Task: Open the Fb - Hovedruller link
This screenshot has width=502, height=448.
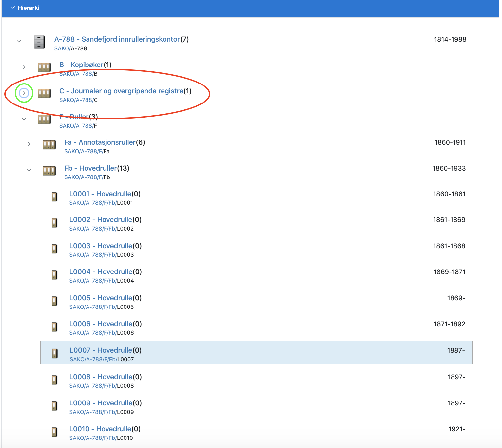Action: pos(90,168)
